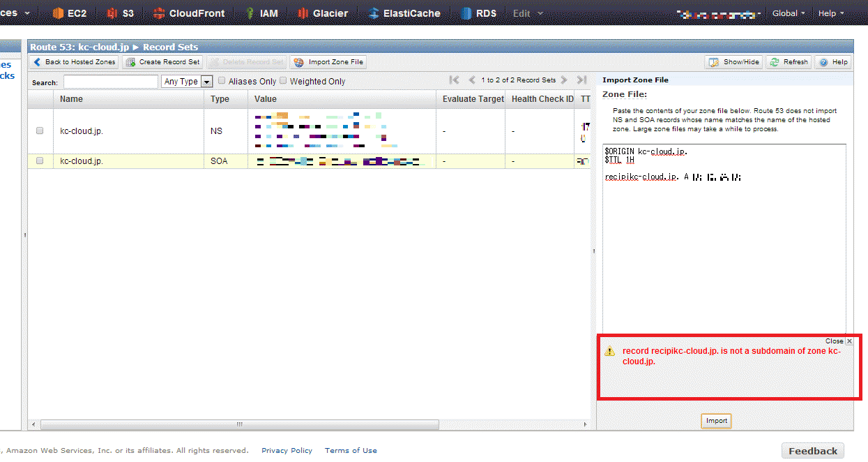The height and width of the screenshot is (462, 868).
Task: Click Import Zone File toolbar button
Action: pos(328,62)
